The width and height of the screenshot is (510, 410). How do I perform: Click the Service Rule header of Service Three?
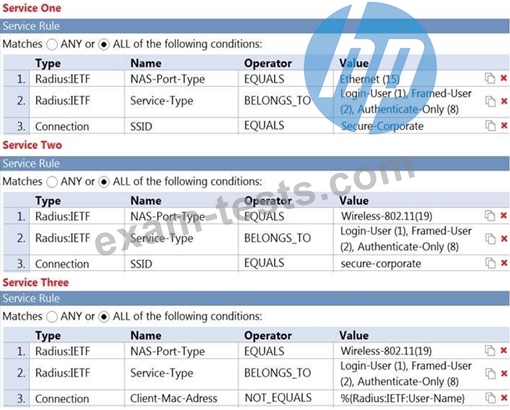pyautogui.click(x=255, y=298)
